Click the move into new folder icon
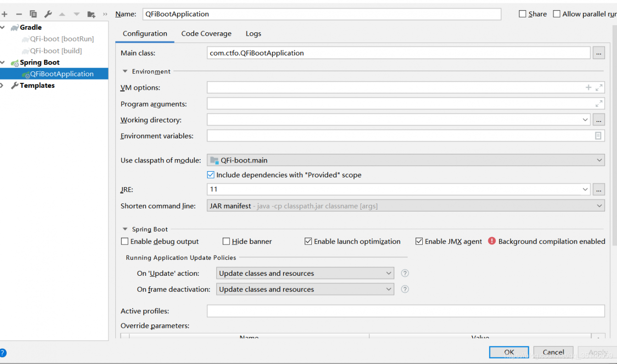The width and height of the screenshot is (617, 364). click(91, 14)
